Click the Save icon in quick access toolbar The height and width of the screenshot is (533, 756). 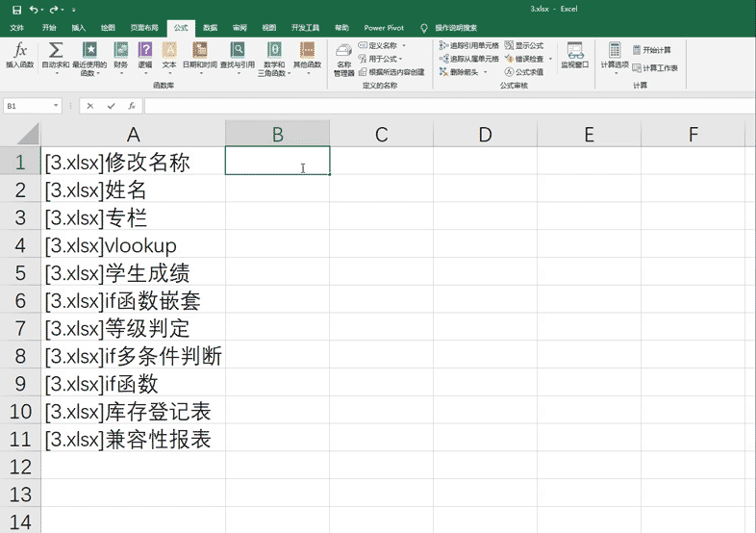coord(16,10)
